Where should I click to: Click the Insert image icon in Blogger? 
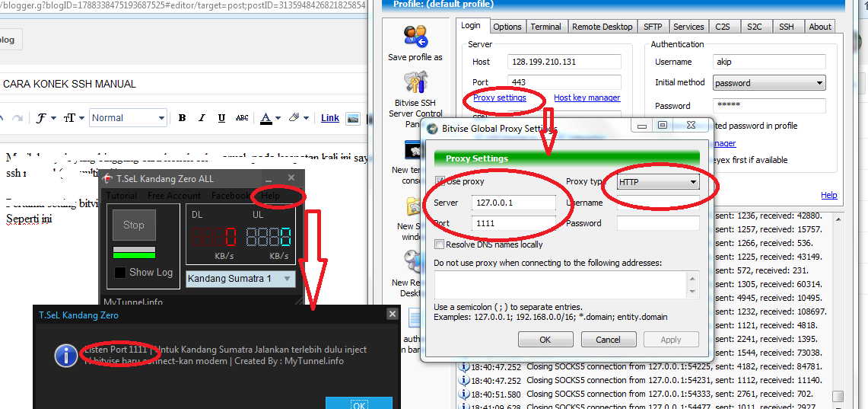point(353,117)
